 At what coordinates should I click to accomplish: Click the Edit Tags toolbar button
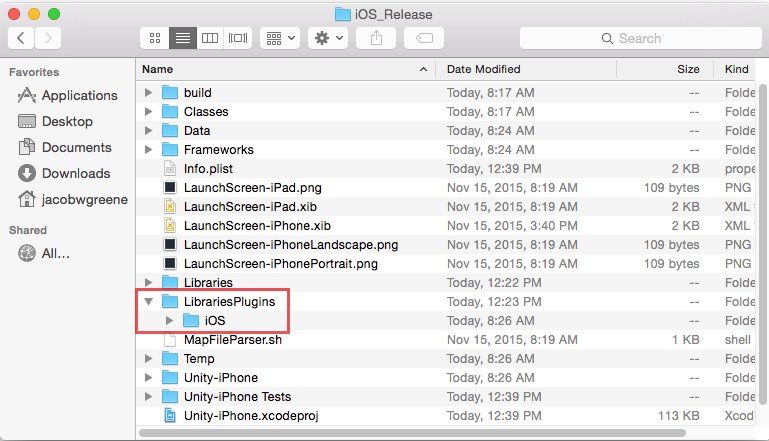424,38
